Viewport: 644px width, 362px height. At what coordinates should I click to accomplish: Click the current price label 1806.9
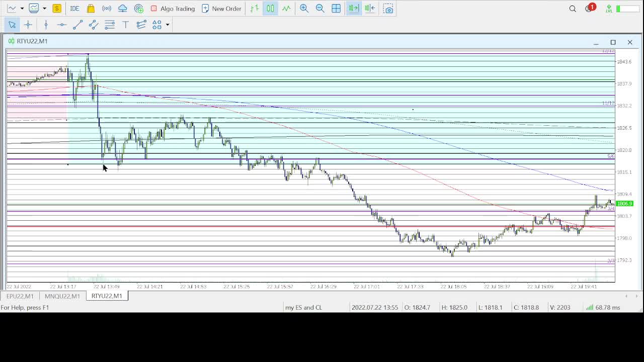pyautogui.click(x=624, y=204)
